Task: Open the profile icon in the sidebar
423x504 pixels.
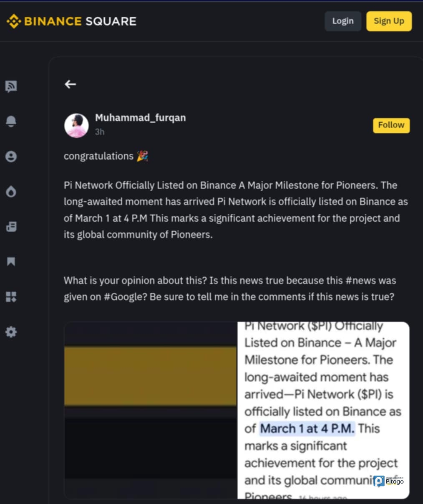Action: coord(11,157)
